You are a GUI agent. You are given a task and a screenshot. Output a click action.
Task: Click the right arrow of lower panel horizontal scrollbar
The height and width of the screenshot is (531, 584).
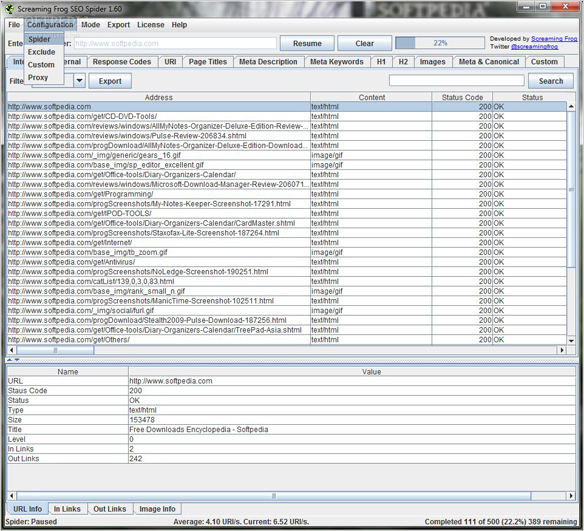click(x=571, y=496)
